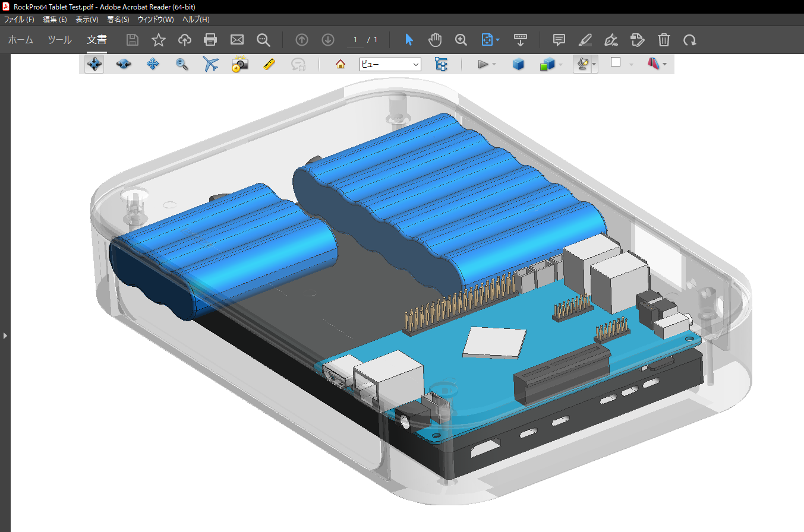Viewport: 804px width, 532px height.
Task: Click the page number field
Action: pyautogui.click(x=355, y=40)
